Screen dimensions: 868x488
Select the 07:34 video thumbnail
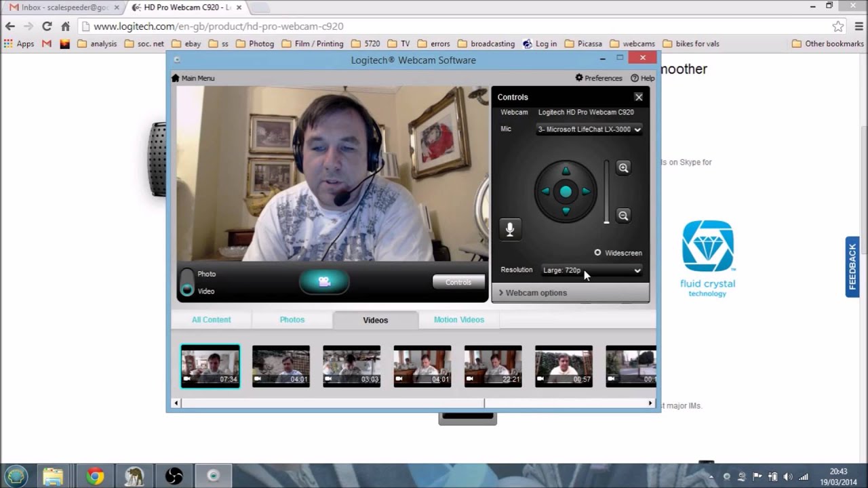pyautogui.click(x=210, y=366)
